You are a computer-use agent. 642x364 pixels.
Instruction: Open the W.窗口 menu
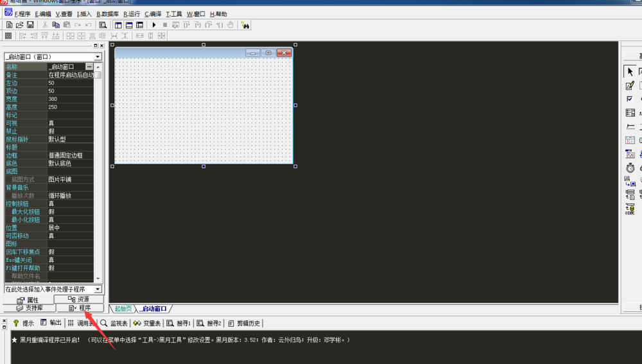pos(196,14)
